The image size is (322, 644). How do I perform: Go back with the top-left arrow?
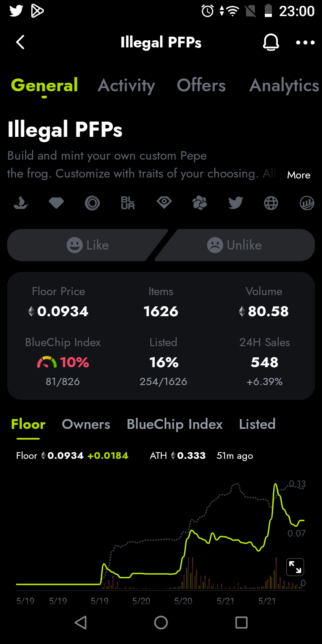pyautogui.click(x=20, y=42)
